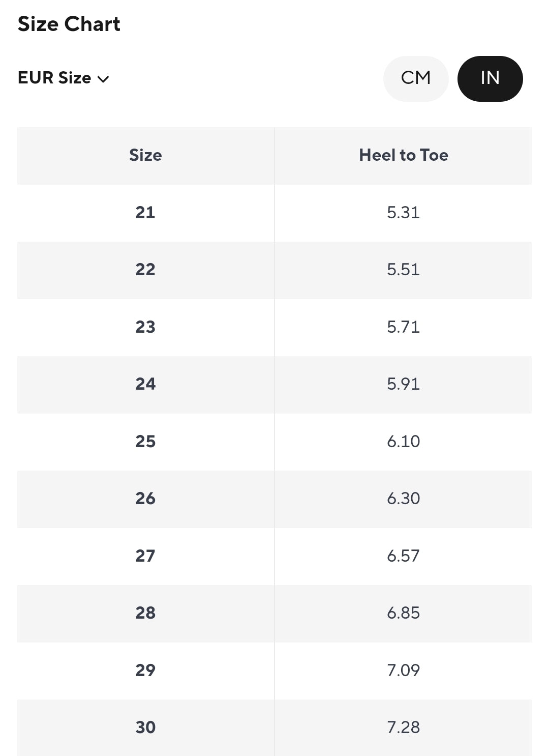Switch units to CM
The width and height of the screenshot is (549, 756).
pos(415,78)
